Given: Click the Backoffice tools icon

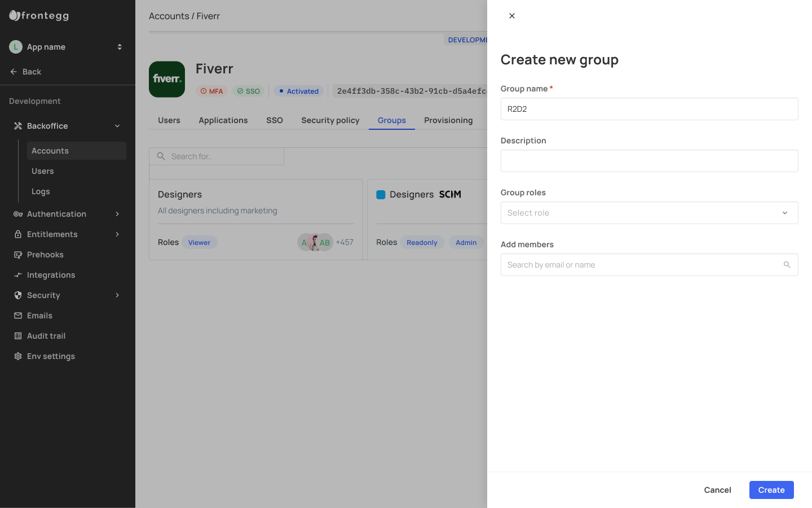Looking at the screenshot, I should (18, 126).
